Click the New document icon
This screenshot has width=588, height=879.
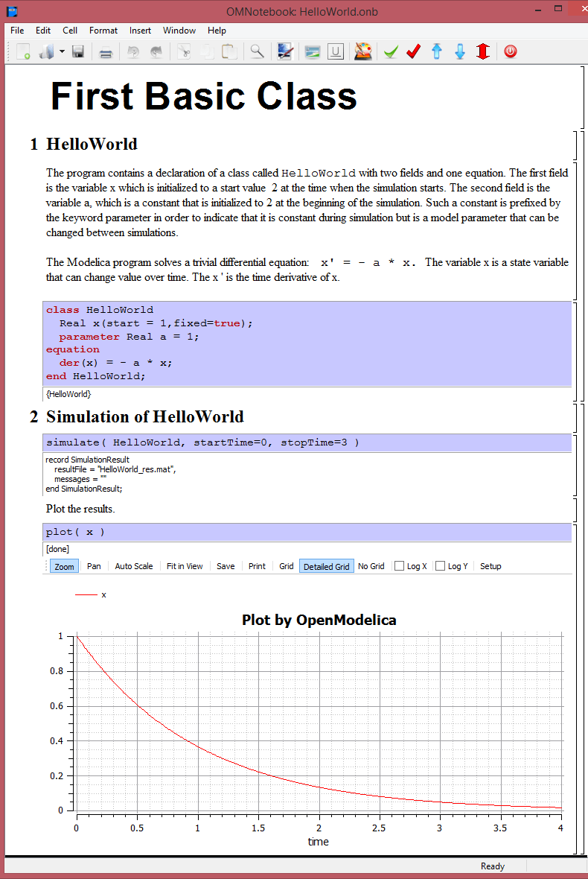pyautogui.click(x=24, y=51)
